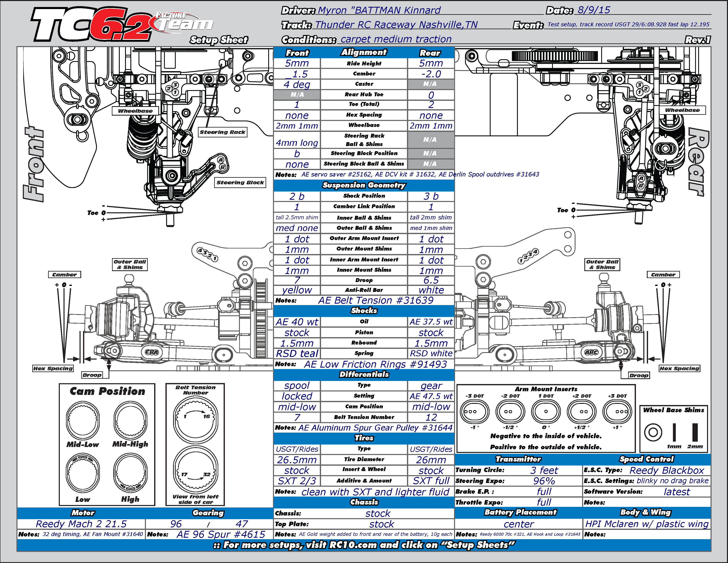Click the belt tension 1–16 dial diagram
Screen dimensions: 728x563
(196, 420)
